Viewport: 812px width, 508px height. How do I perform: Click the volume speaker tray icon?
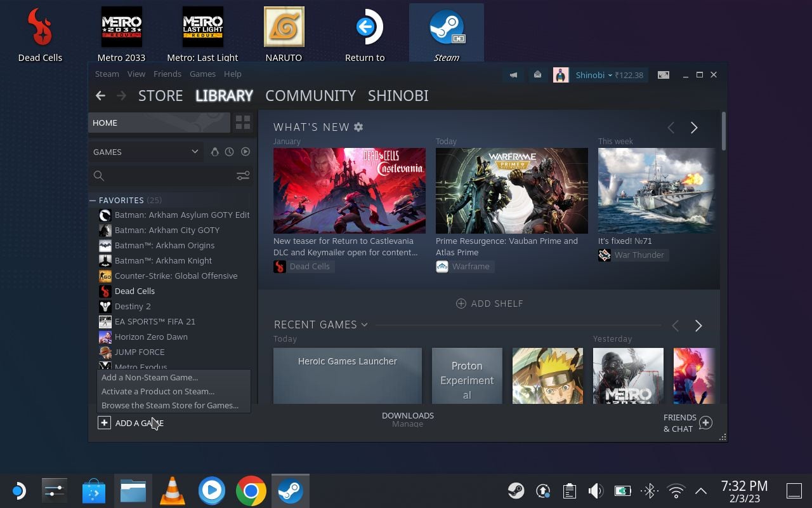tap(595, 491)
